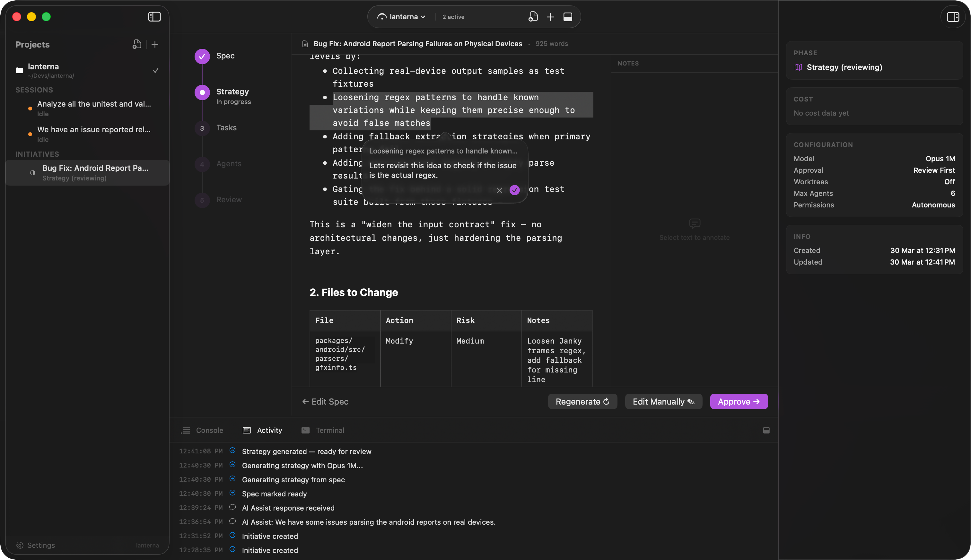Viewport: 971px width, 560px height.
Task: Toggle the right inspector panel icon
Action: (953, 17)
